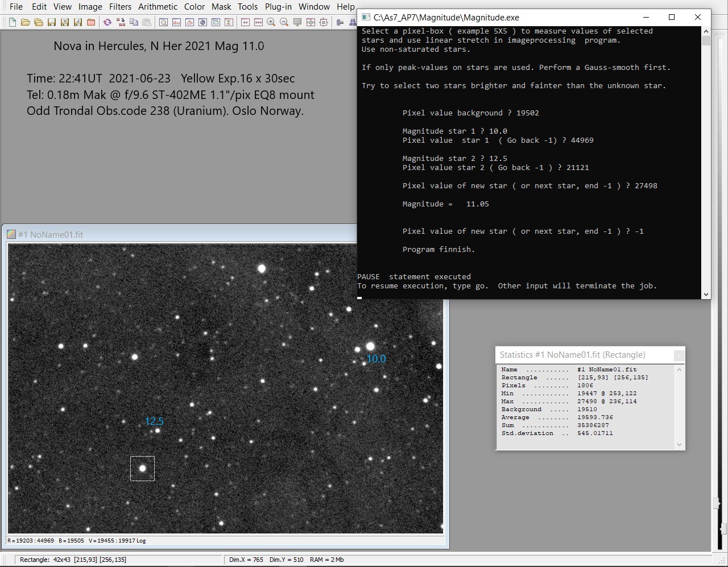Click the Copy toolbar icon

pyautogui.click(x=134, y=22)
